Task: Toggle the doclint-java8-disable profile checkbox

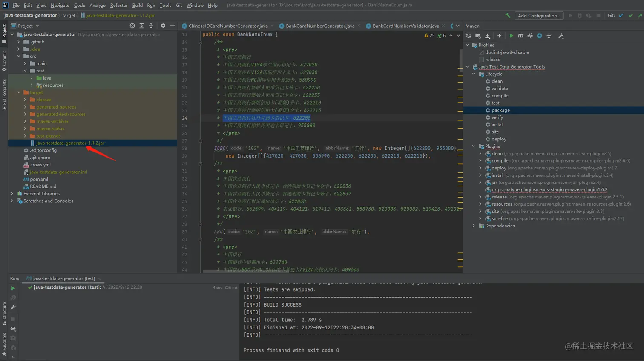Action: (481, 52)
